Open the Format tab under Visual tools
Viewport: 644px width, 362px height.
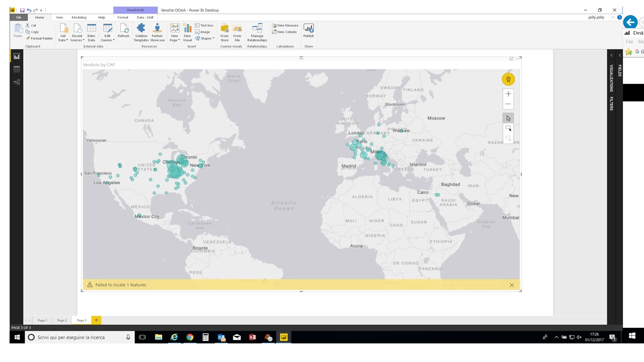[x=123, y=17]
